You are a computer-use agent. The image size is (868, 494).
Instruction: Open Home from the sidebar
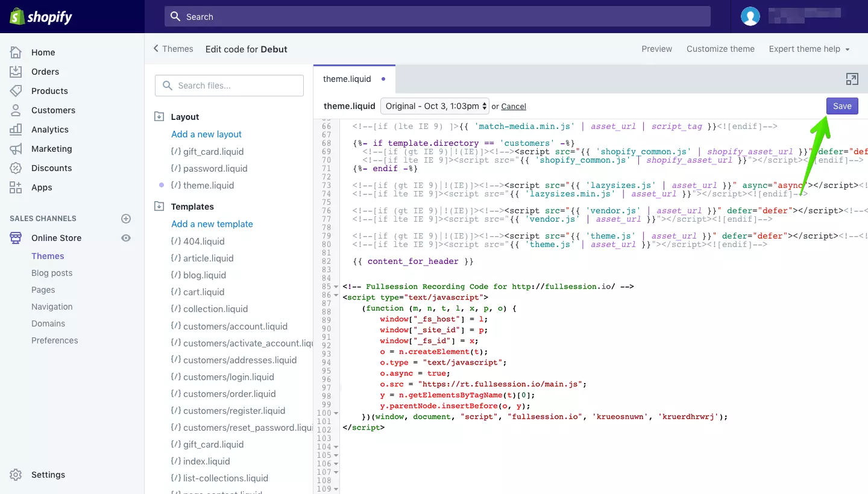[43, 52]
